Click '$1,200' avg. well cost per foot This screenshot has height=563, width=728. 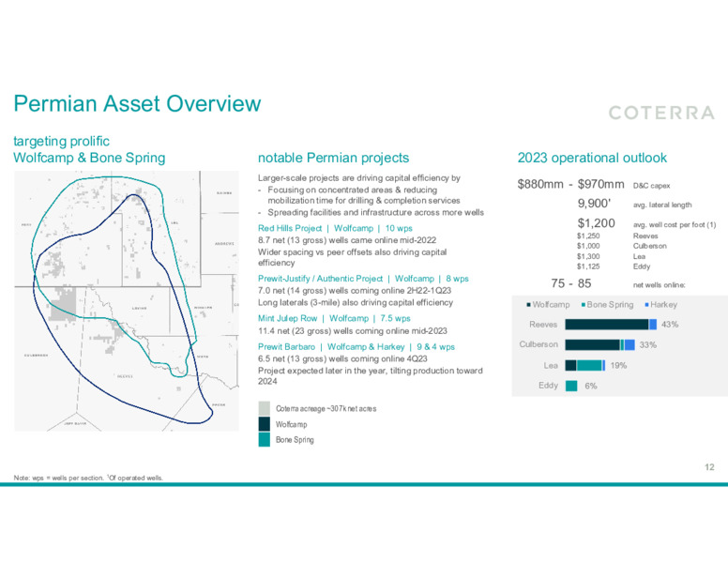pos(596,223)
